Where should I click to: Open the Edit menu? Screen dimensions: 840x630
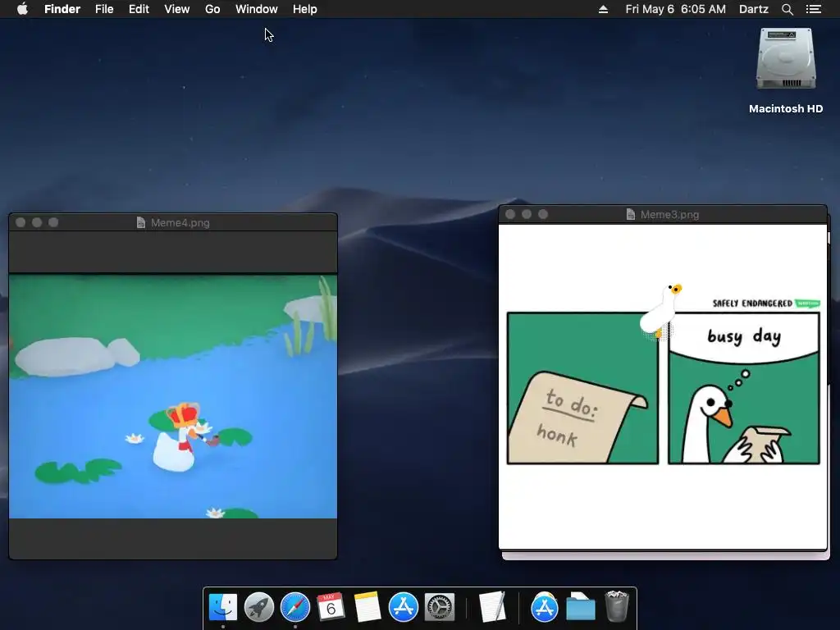pos(139,9)
